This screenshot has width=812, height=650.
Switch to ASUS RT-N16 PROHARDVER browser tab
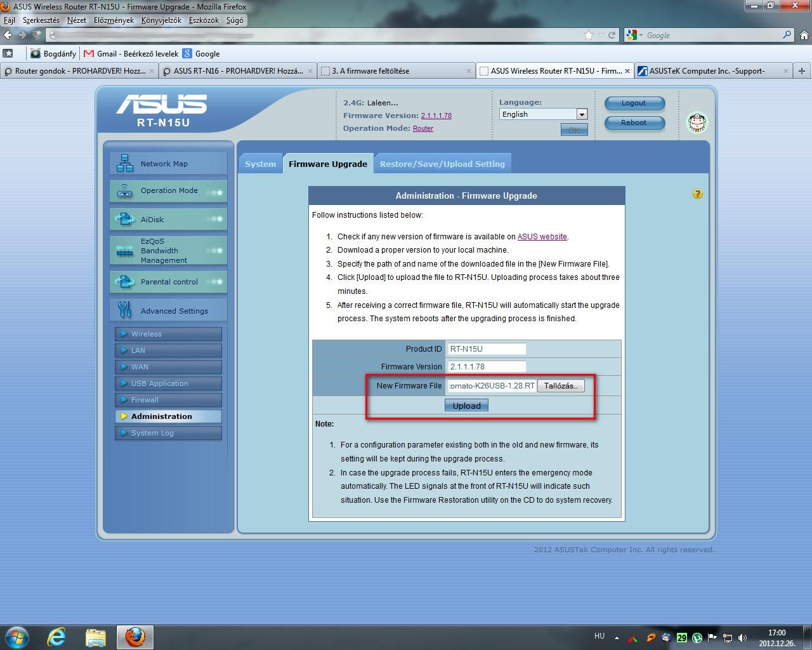pyautogui.click(x=238, y=71)
